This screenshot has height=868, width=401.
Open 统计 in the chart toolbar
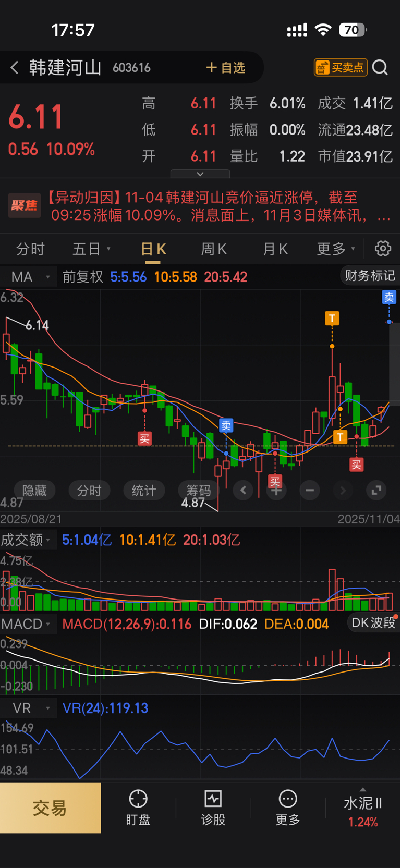pyautogui.click(x=144, y=491)
